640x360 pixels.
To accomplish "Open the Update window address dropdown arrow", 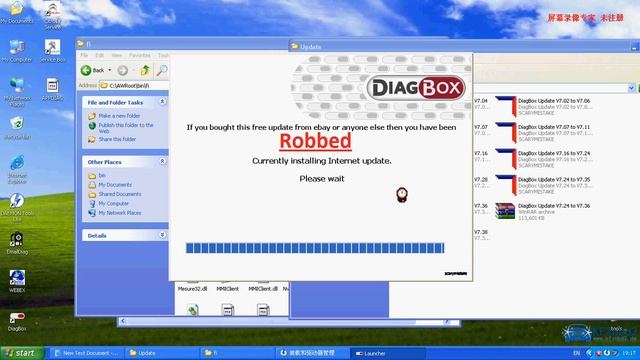I will [631, 88].
